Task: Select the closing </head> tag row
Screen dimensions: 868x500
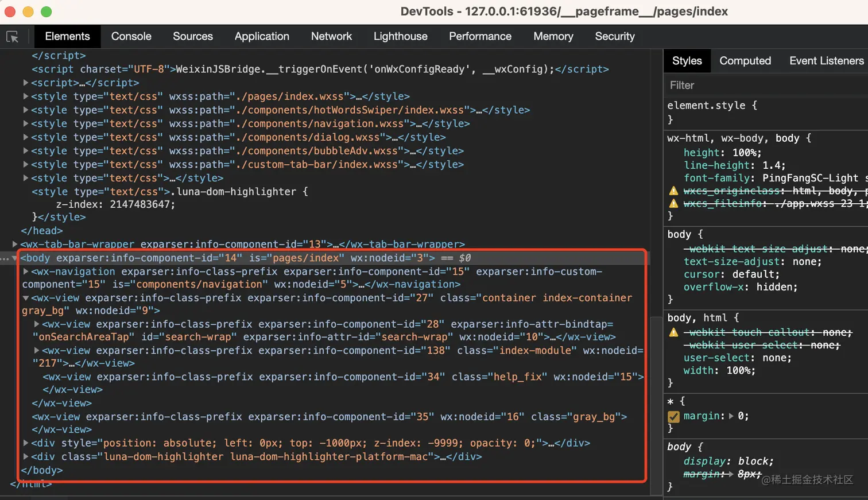Action: 42,231
